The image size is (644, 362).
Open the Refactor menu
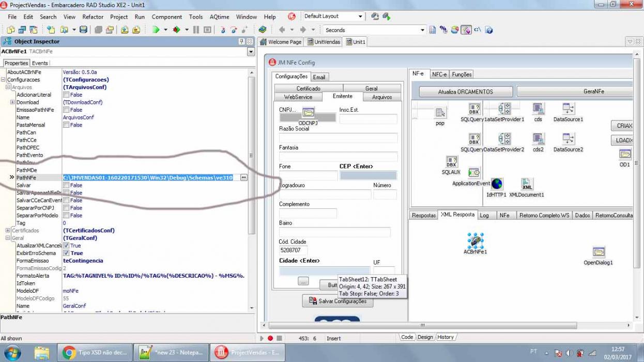93,17
